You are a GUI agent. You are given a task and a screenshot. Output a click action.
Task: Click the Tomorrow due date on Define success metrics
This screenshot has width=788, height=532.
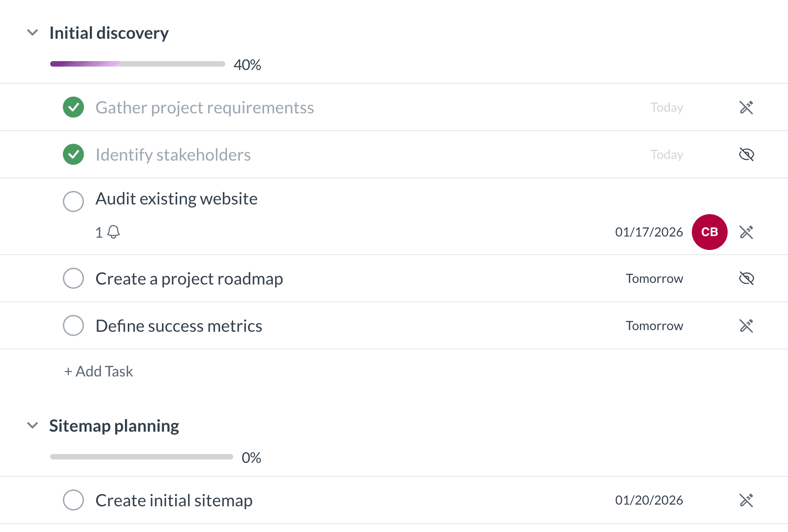654,325
